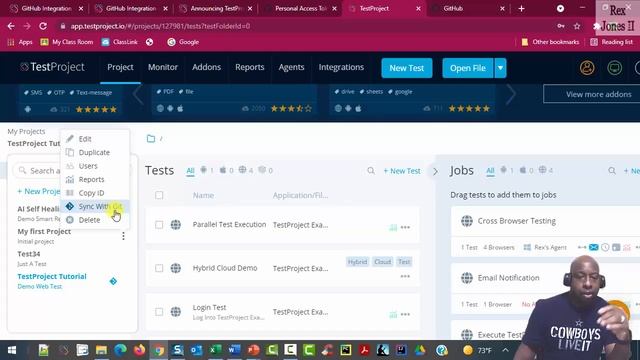Open the Monitor tab in top navigation
This screenshot has width=640, height=360.
pos(163,67)
